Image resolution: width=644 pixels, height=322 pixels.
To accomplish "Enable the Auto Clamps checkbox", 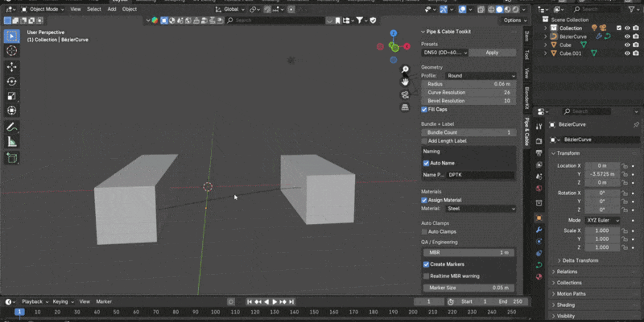I will tap(425, 232).
